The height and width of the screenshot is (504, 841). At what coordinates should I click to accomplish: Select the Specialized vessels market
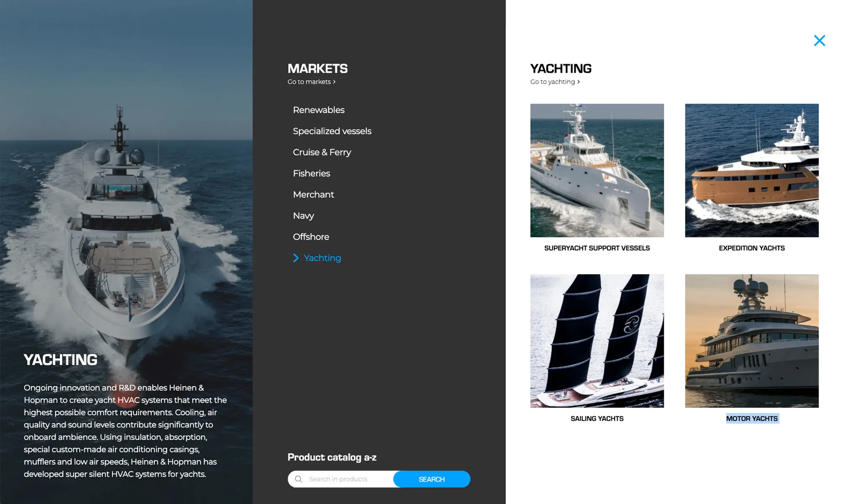(x=332, y=131)
